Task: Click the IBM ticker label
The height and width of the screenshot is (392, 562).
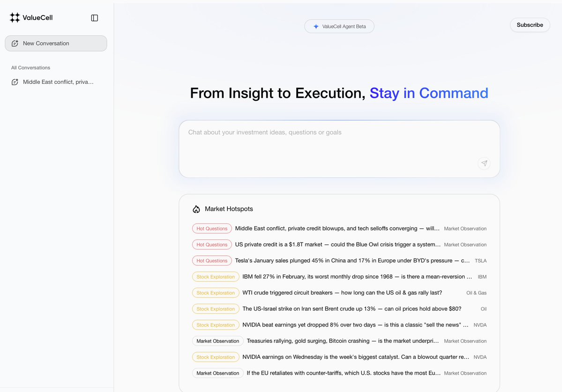Action: tap(482, 277)
